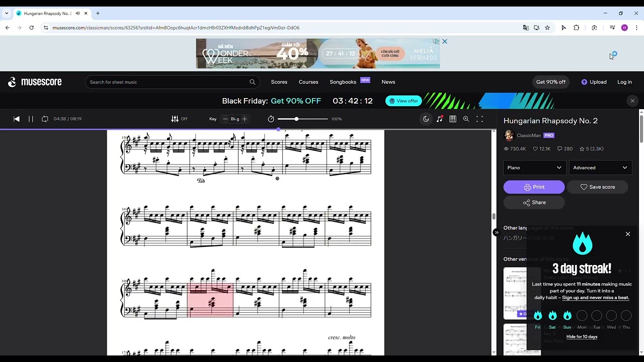Image resolution: width=644 pixels, height=362 pixels.
Task: Click the Print button
Action: 534,187
